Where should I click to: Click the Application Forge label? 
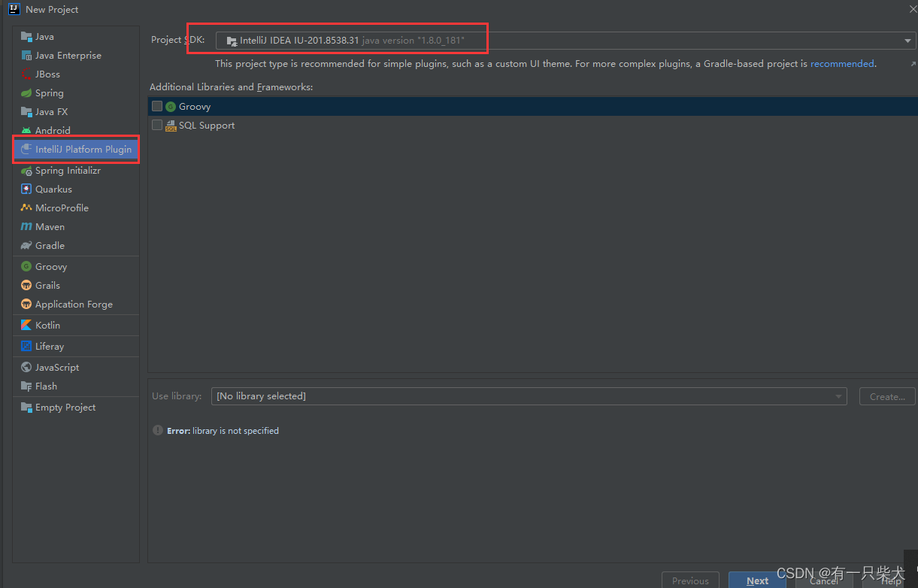(74, 304)
